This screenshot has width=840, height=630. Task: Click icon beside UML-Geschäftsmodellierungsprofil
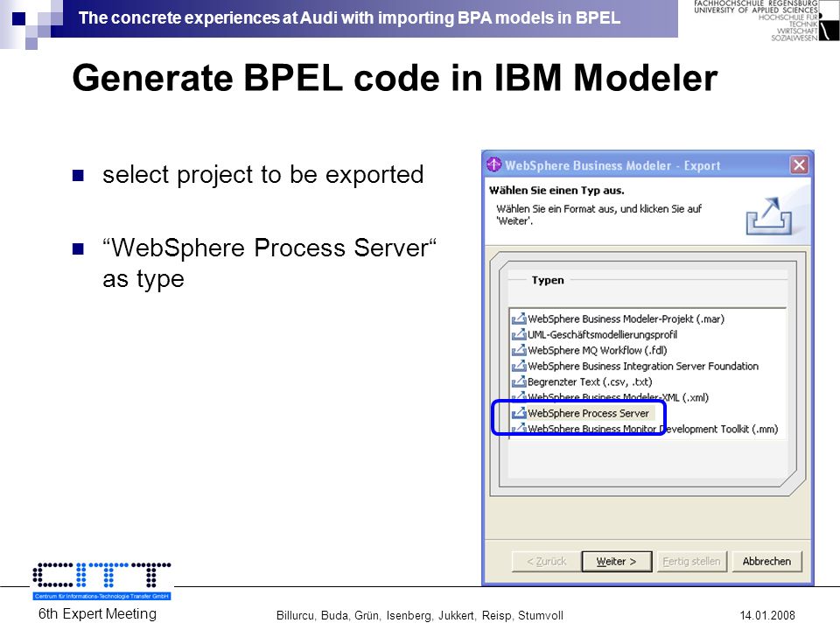point(519,334)
